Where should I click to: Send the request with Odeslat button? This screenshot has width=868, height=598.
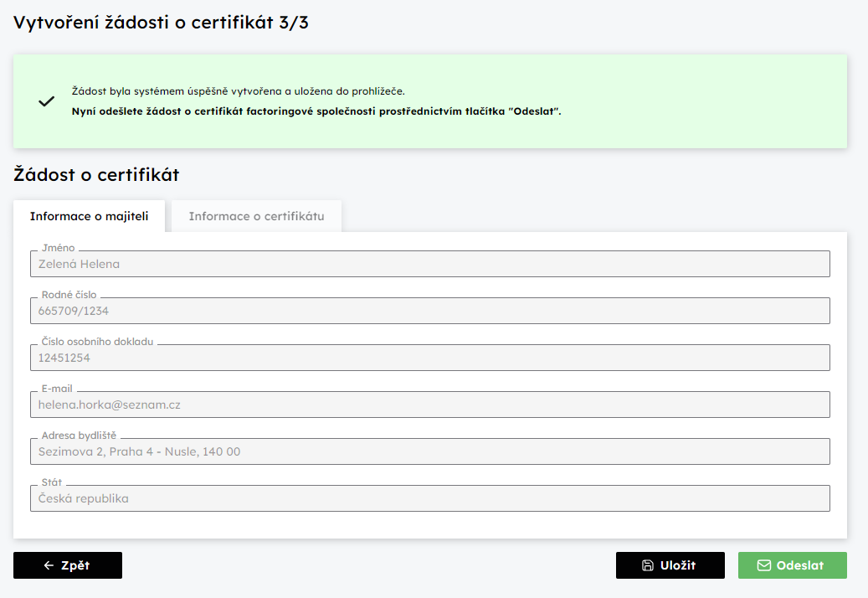[792, 565]
